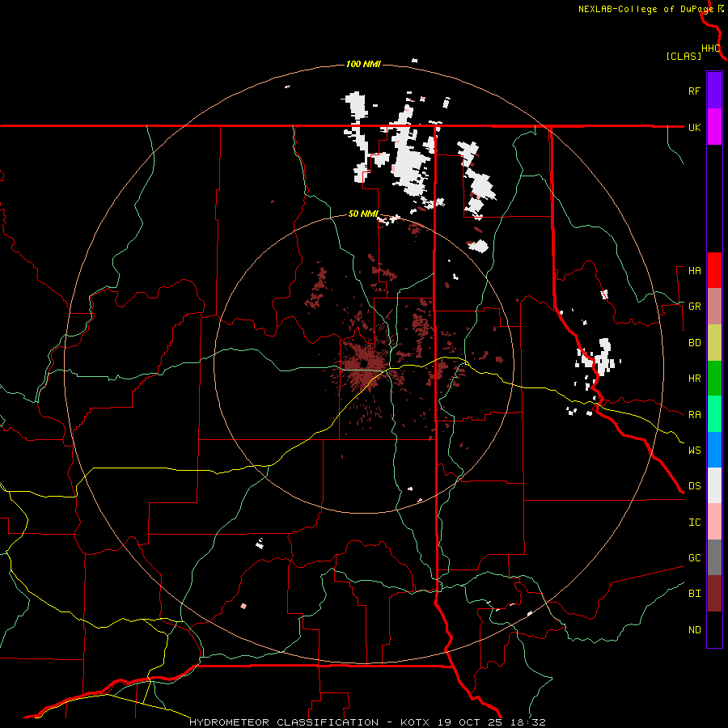Viewport: 728px width, 728px height.
Task: Click the DS legend label
Action: [694, 485]
